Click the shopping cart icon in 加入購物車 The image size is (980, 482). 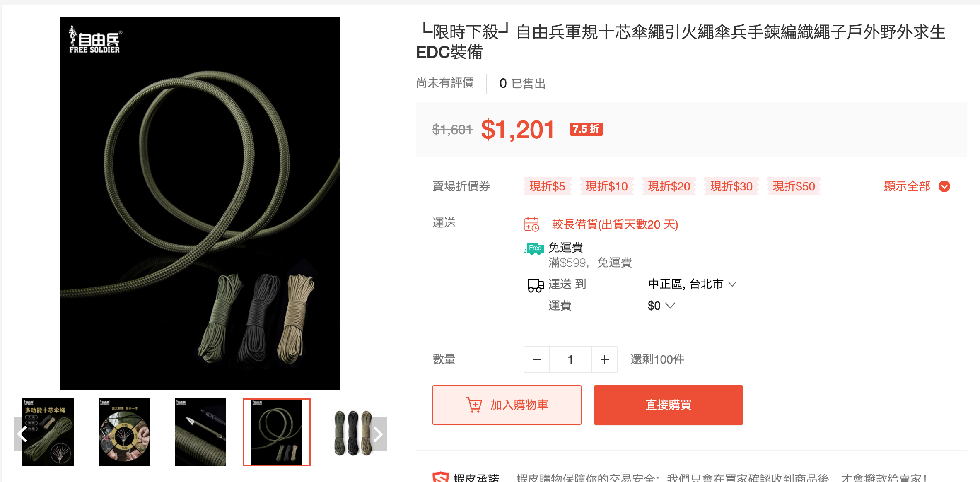[474, 405]
